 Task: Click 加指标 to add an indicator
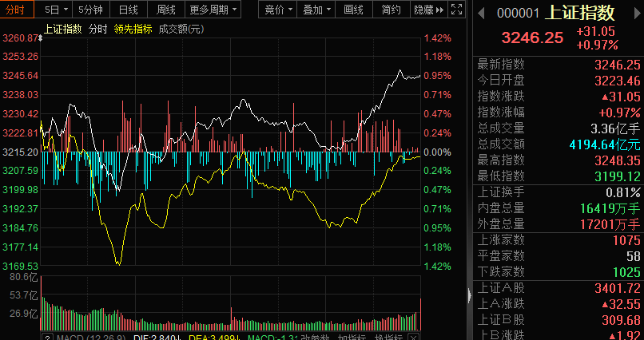click(x=352, y=336)
